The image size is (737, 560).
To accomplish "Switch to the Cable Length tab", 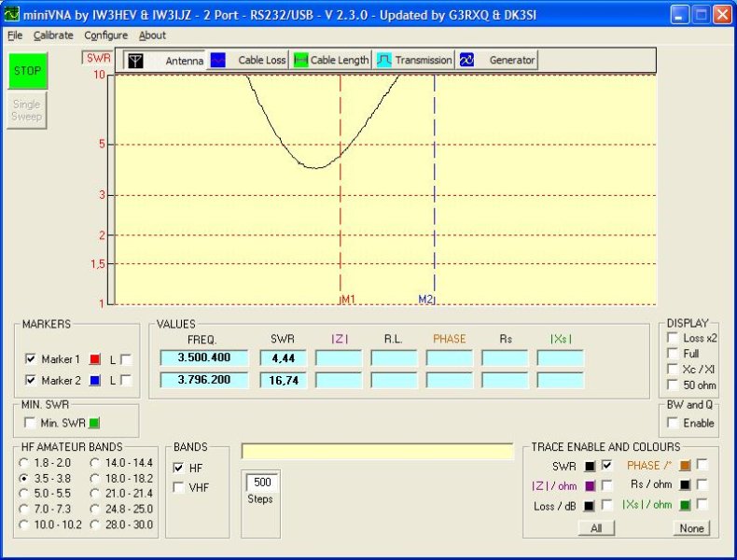I will (x=331, y=60).
